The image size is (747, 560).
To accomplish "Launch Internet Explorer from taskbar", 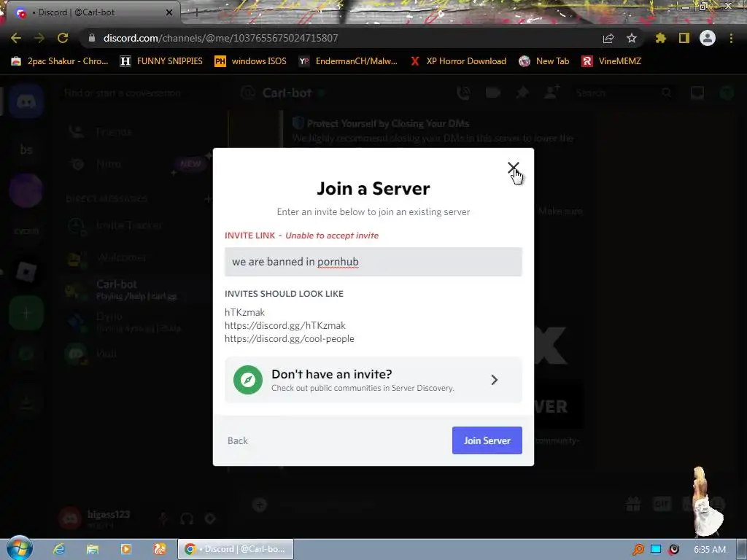I will pos(59,549).
